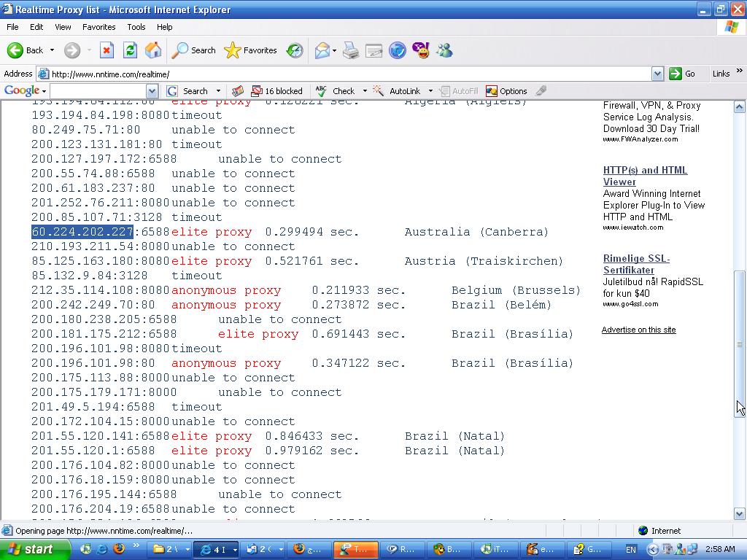This screenshot has height=560, width=747.
Task: Refresh the current page
Action: tap(130, 50)
